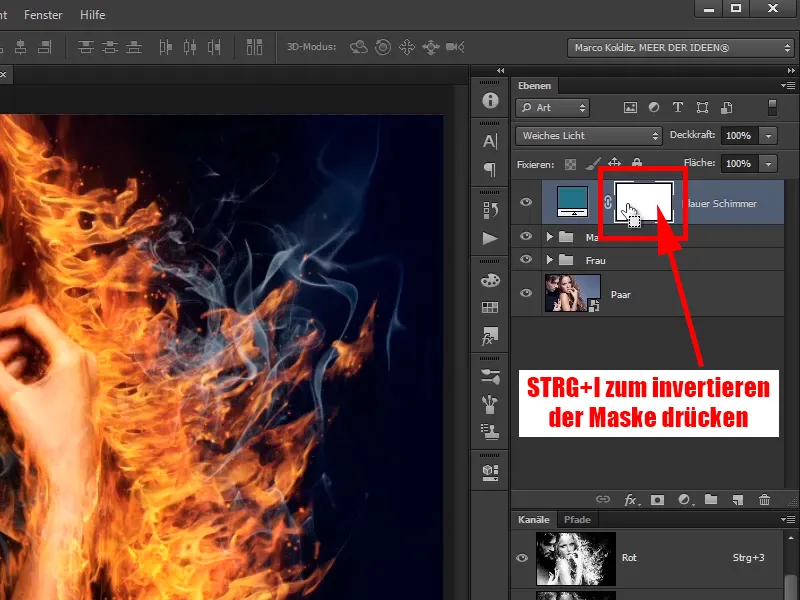The image size is (800, 600).
Task: Hide the Paar layer
Action: [x=526, y=293]
